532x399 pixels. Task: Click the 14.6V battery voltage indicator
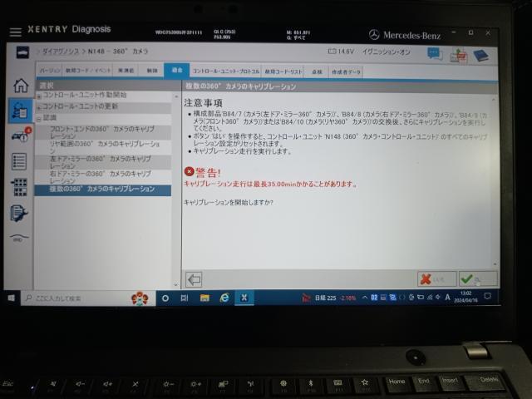[341, 52]
